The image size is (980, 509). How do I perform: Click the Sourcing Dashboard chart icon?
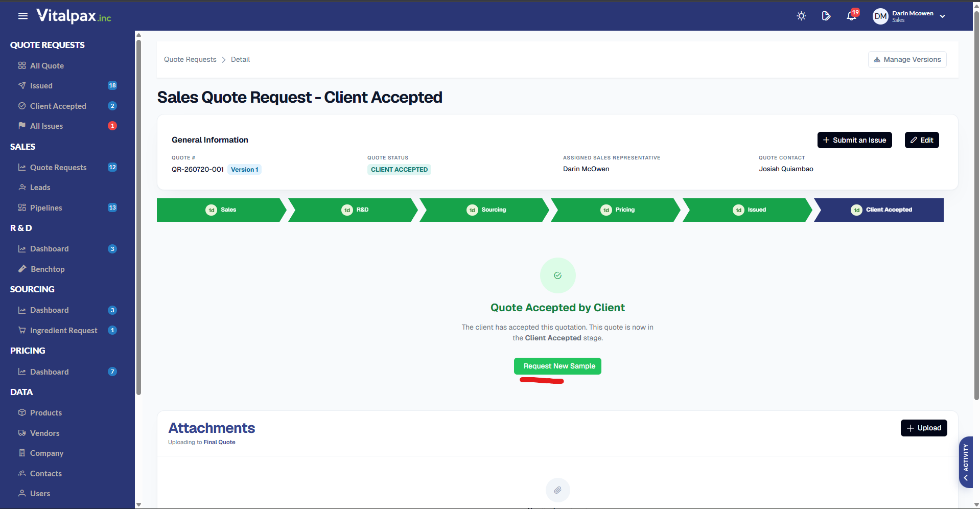tap(22, 310)
